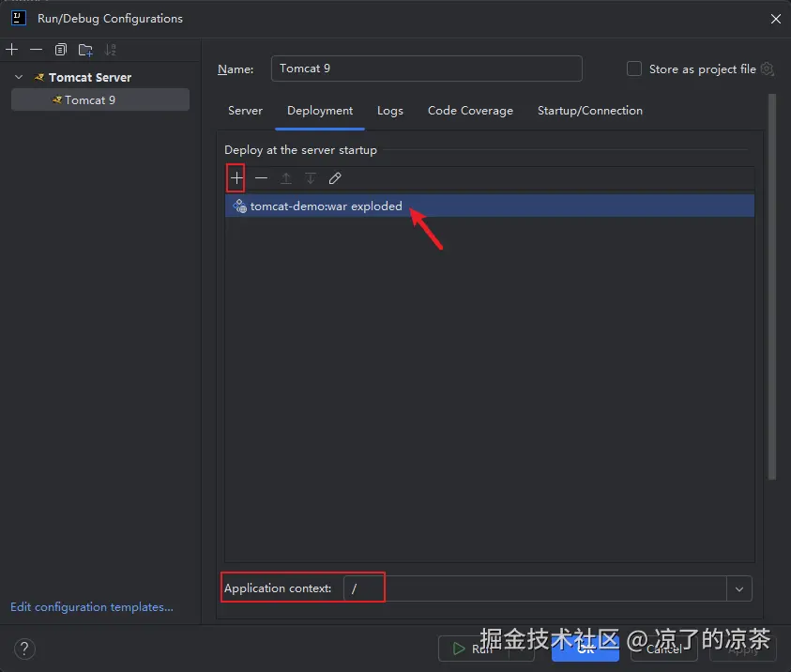791x672 pixels.
Task: Create new configuration folder
Action: (x=85, y=50)
